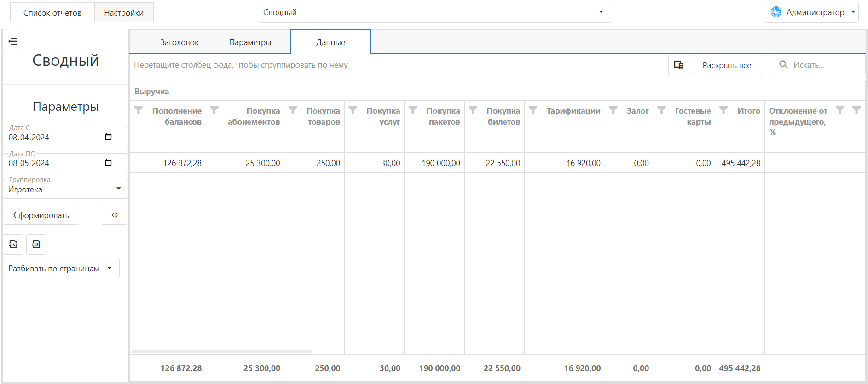Click the footer total 495 442,28
This screenshot has height=384, width=868.
pyautogui.click(x=740, y=368)
